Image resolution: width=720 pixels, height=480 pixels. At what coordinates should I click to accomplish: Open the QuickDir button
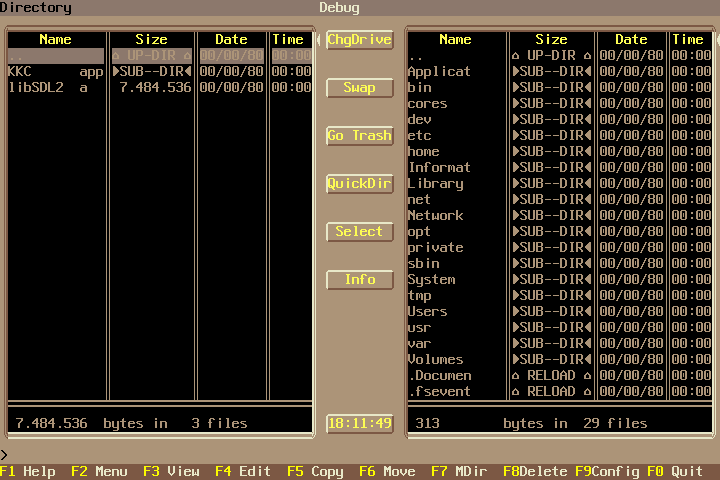pyautogui.click(x=359, y=184)
